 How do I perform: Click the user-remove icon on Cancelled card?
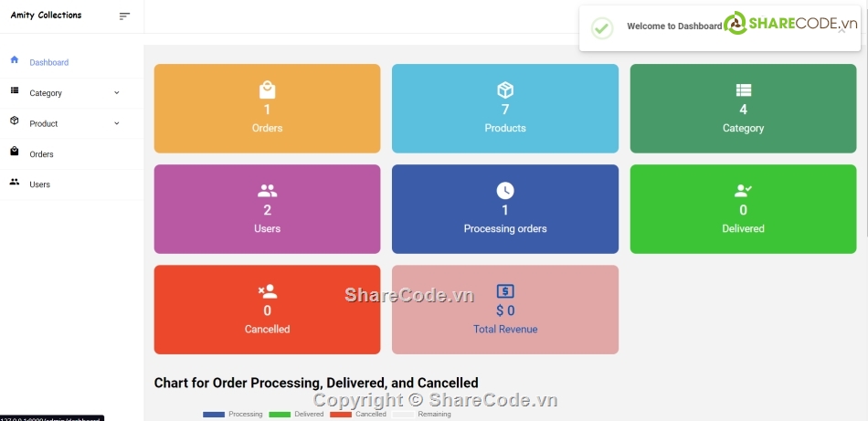point(267,291)
